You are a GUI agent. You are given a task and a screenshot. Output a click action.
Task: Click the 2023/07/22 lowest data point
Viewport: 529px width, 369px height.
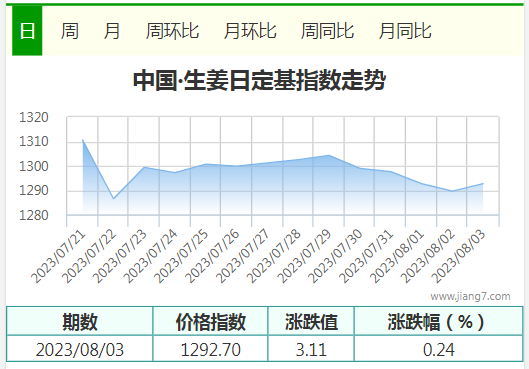(113, 199)
